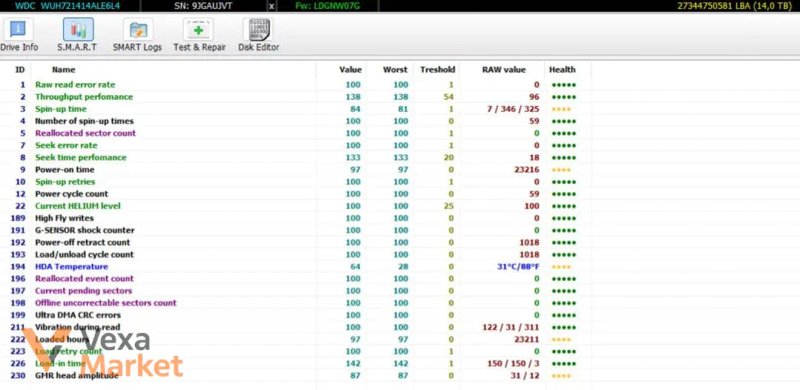
Task: Close the drive tab with x
Action: click(x=271, y=6)
